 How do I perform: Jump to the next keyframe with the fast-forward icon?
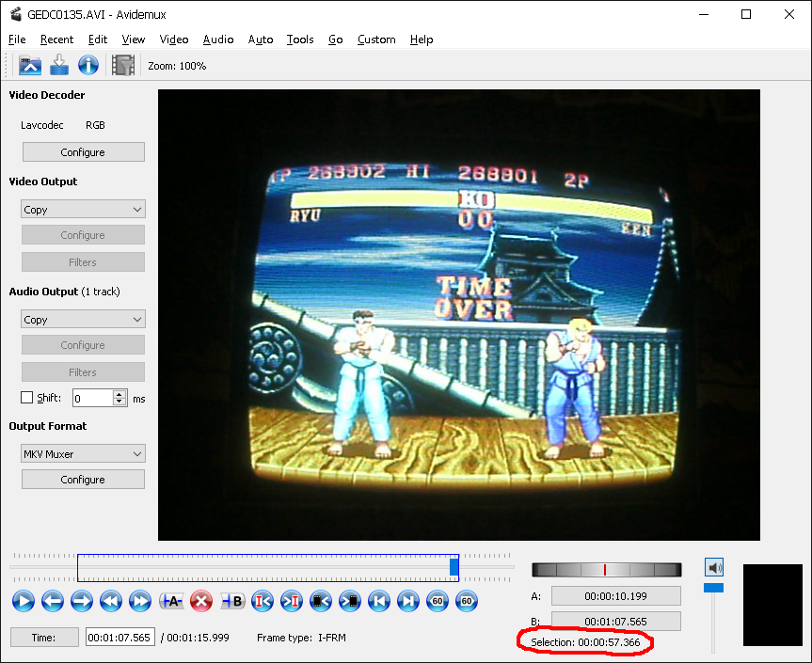tap(140, 602)
